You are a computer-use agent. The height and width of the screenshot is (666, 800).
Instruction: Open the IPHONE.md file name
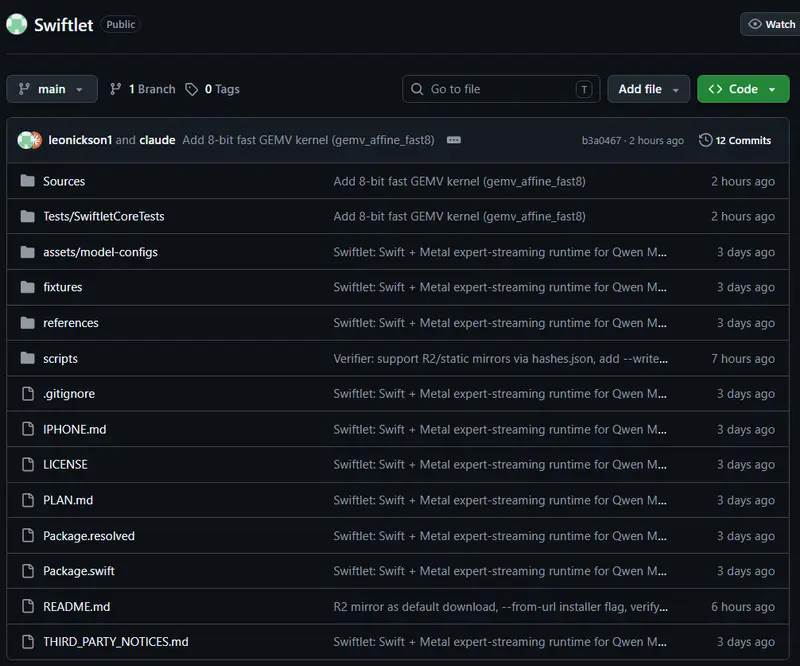pos(74,429)
